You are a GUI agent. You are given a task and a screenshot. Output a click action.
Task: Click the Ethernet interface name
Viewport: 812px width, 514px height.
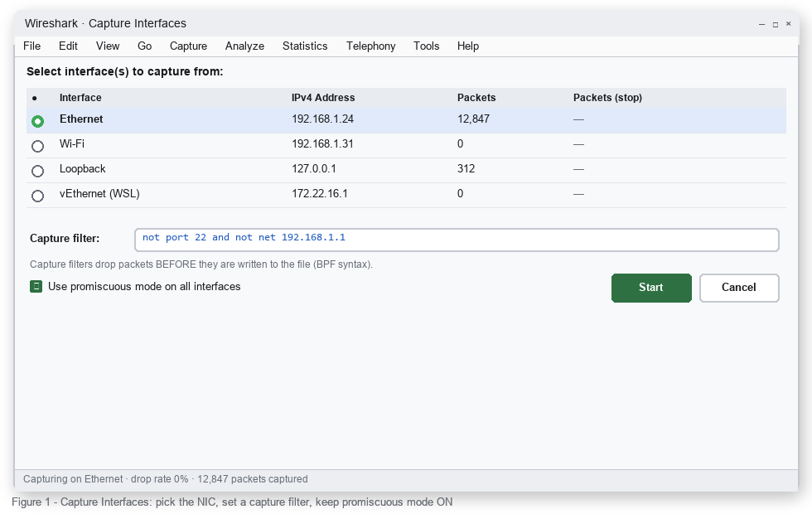click(81, 119)
